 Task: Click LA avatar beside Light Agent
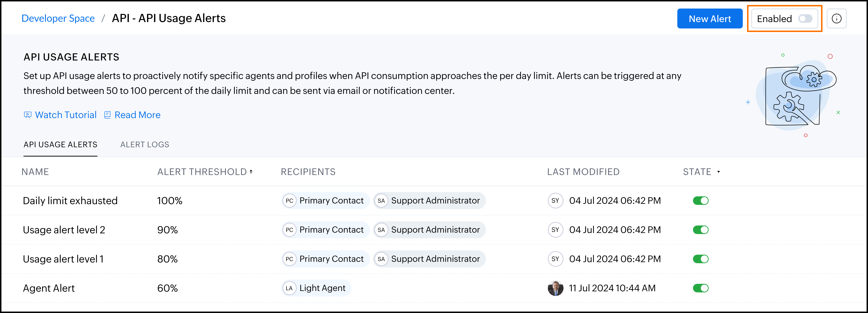point(289,288)
